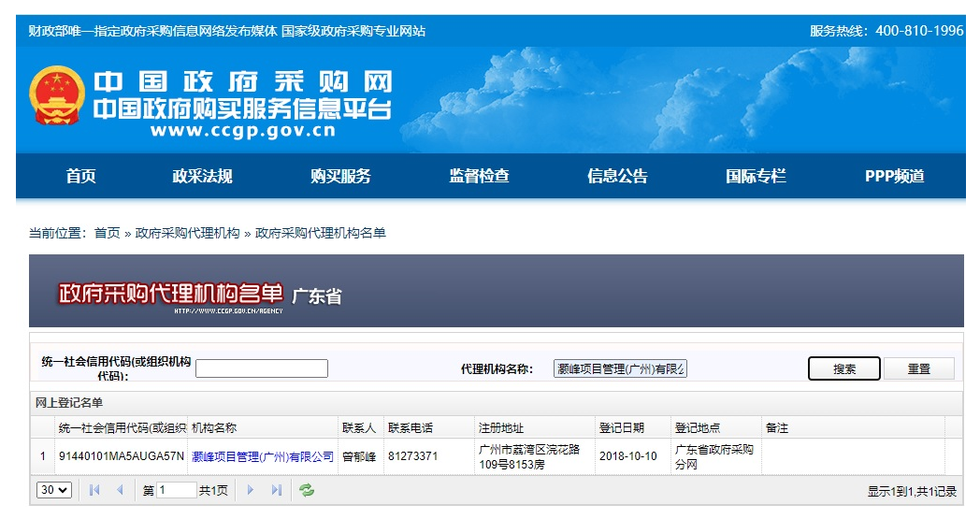This screenshot has width=980, height=519.
Task: Open 监督检查 navigation item
Action: 479,176
